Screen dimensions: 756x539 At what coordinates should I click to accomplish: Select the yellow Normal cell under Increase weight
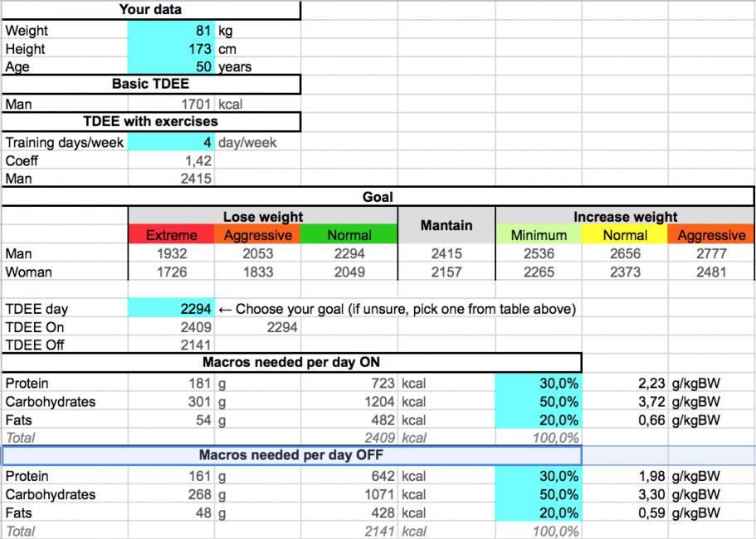624,235
